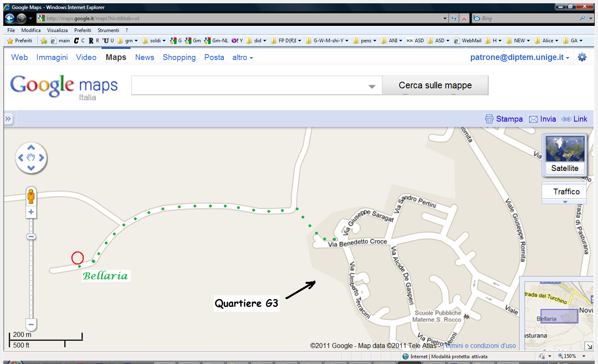Open the Strumenti menu
Screen dimensions: 598x364
pos(108,30)
